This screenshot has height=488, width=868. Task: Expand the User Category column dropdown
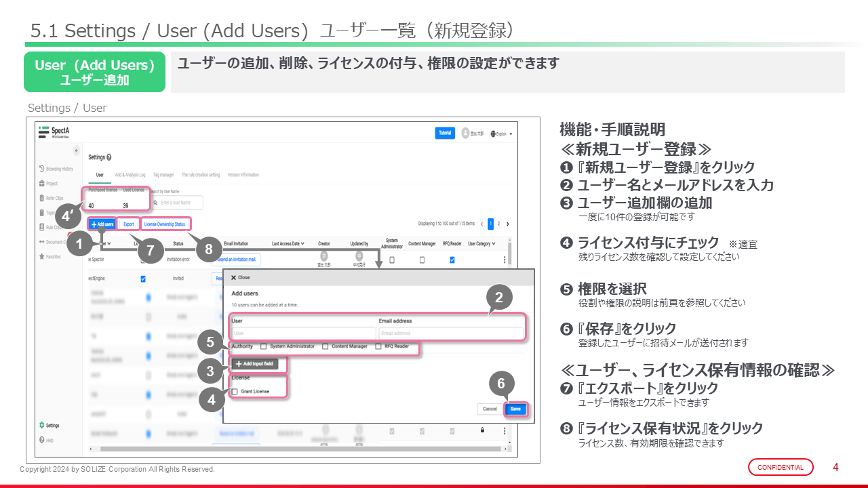[481, 243]
